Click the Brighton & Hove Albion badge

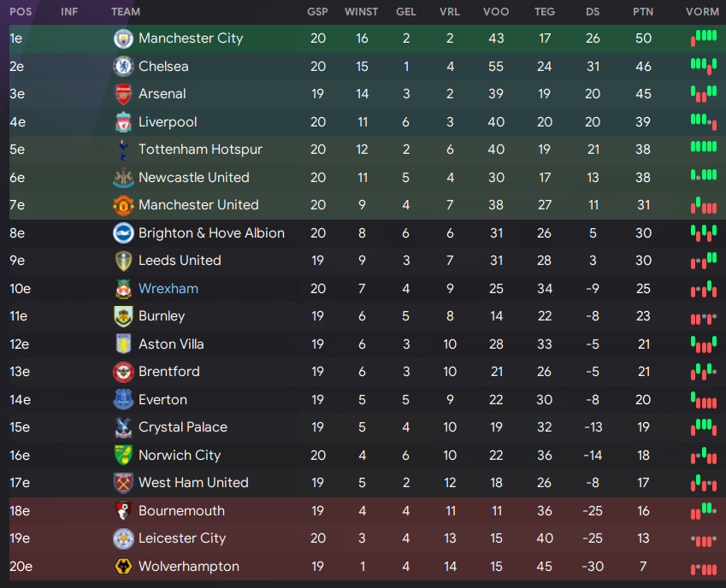[123, 233]
